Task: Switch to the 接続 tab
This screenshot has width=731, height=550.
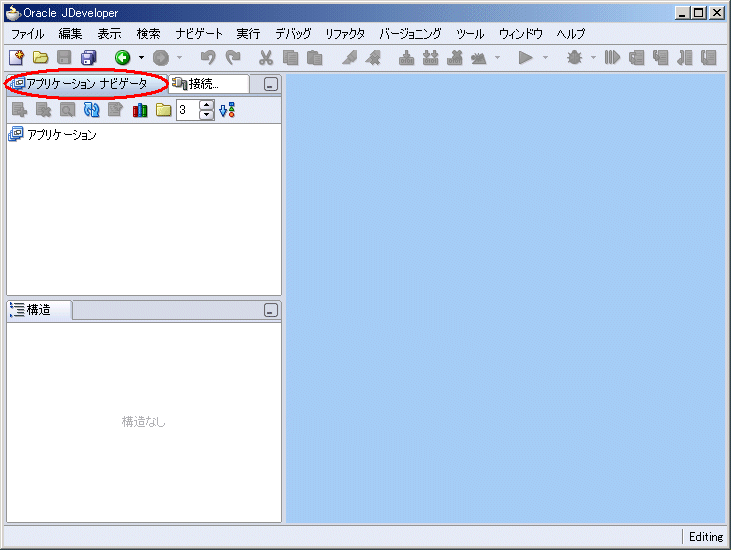Action: coord(208,84)
